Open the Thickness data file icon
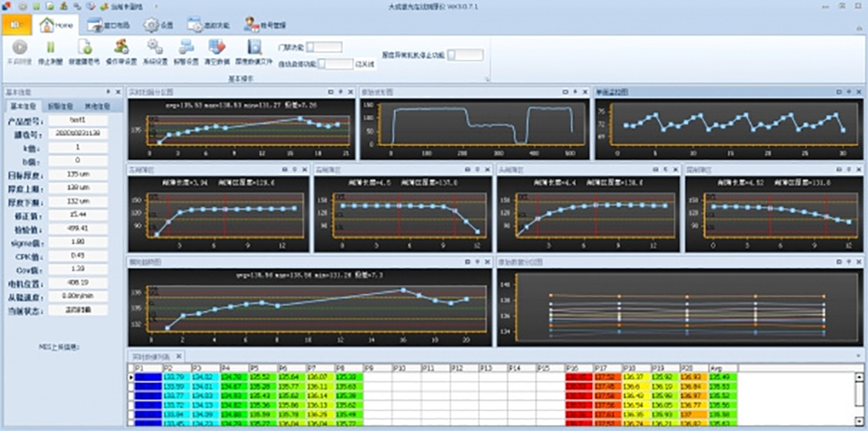 (x=254, y=49)
